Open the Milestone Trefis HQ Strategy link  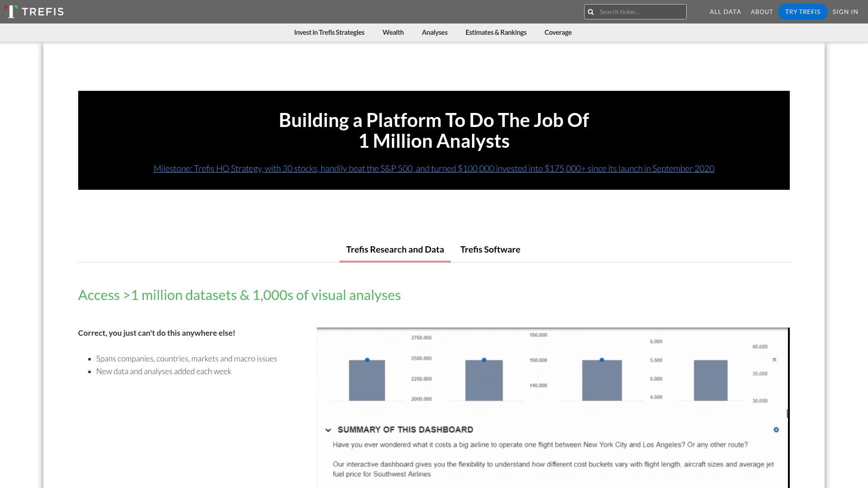[x=434, y=168]
